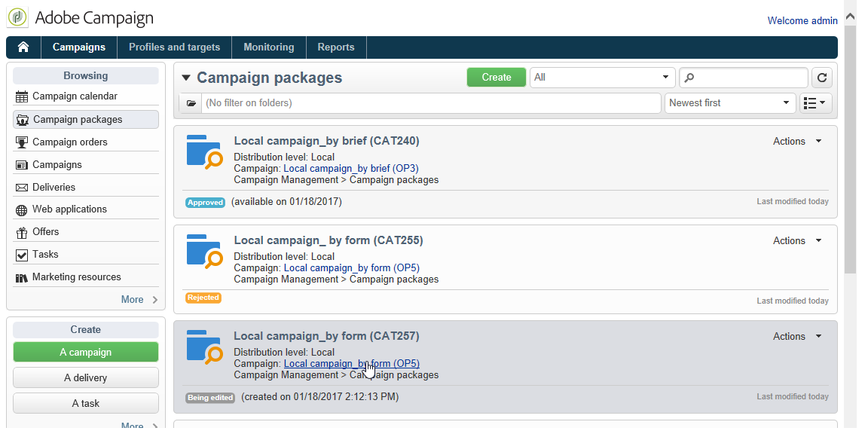Switch to the Profiles and targets tab
Viewport: 868px width, 440px height.
pos(175,47)
